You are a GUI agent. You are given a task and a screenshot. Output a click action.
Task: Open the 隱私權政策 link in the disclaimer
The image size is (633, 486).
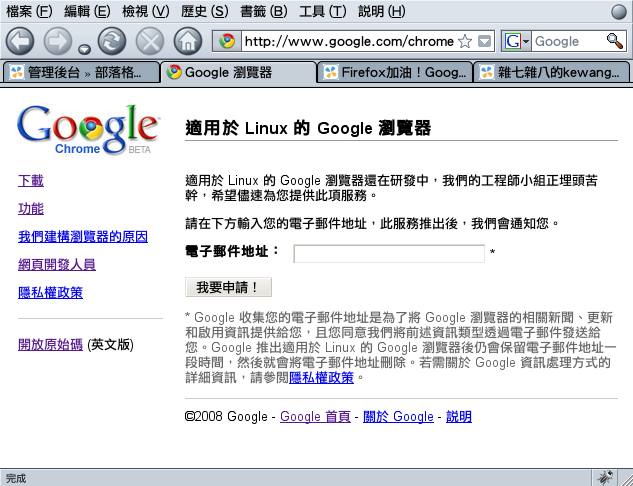pyautogui.click(x=321, y=378)
